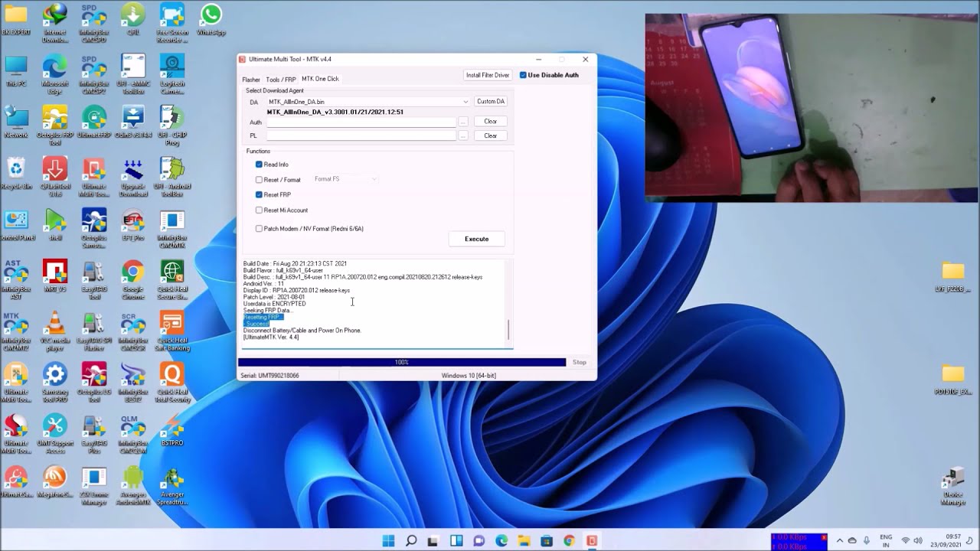Open Microsoft Edge from the taskbar
The width and height of the screenshot is (980, 551).
tap(501, 540)
